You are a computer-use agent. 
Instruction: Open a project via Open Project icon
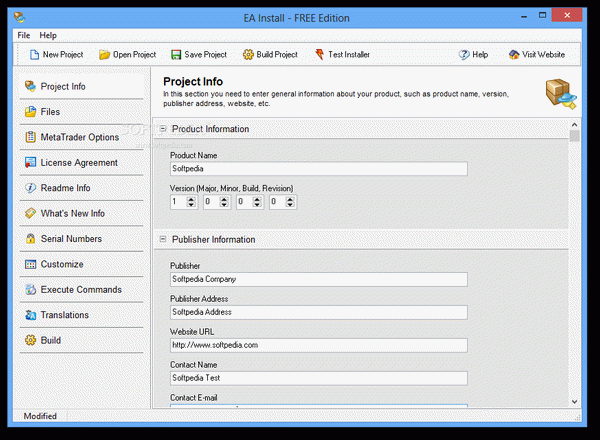104,55
